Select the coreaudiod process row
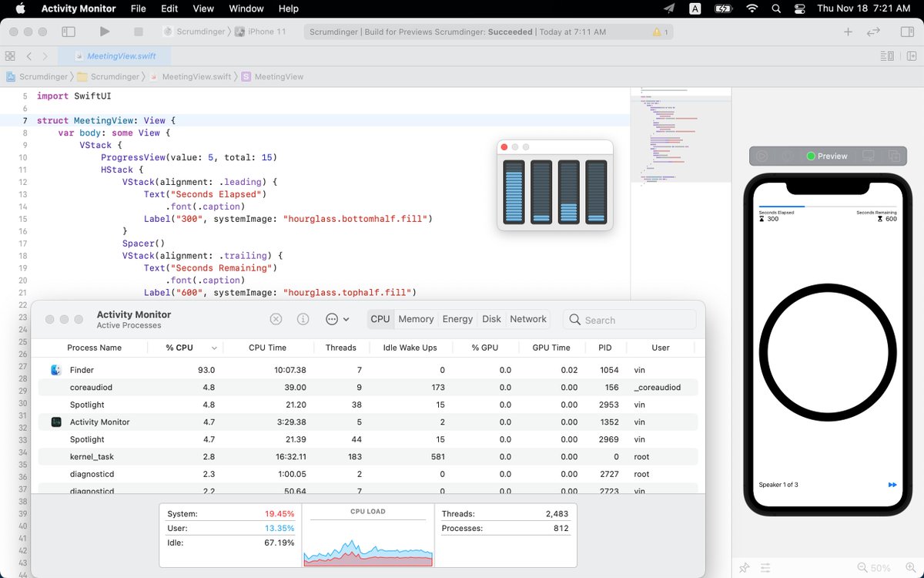 coord(368,387)
